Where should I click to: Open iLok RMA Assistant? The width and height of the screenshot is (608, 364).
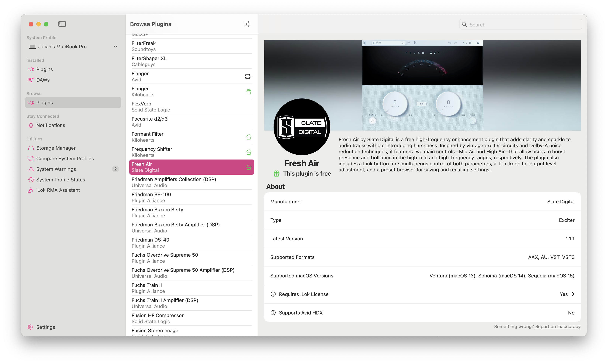tap(73, 190)
